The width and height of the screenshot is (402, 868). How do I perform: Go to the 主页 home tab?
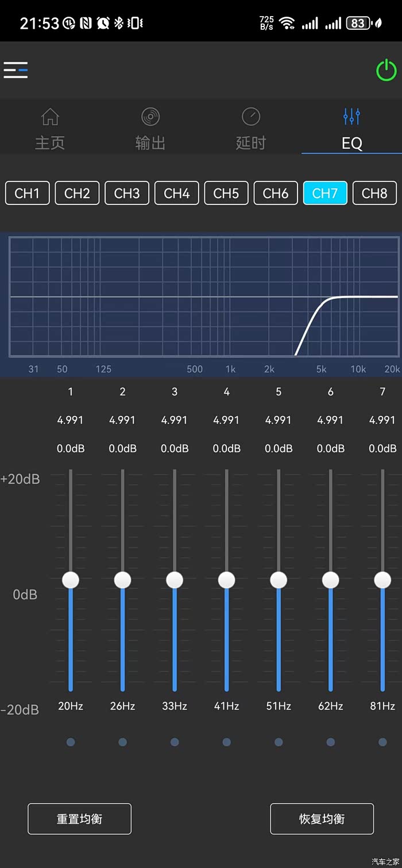pos(50,129)
